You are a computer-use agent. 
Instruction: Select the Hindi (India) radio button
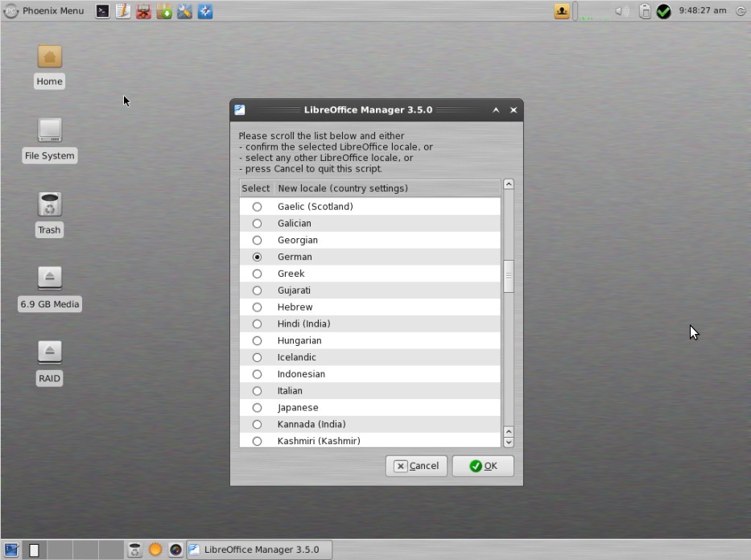pyautogui.click(x=258, y=324)
